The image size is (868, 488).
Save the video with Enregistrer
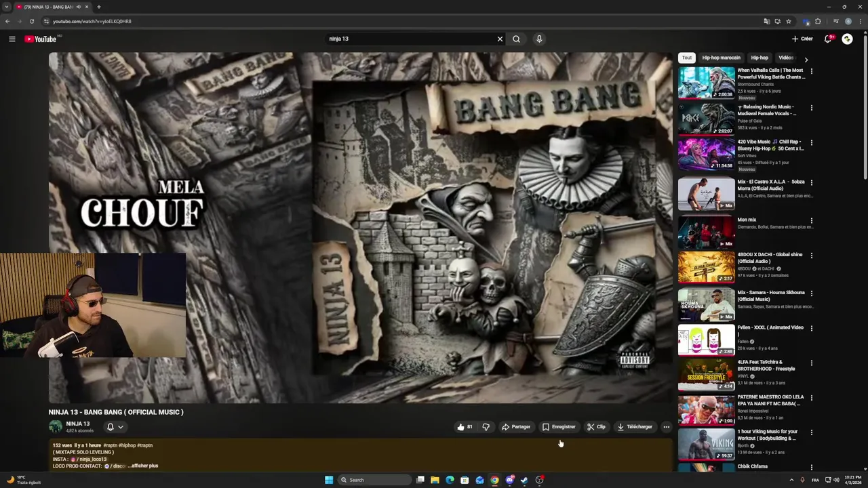point(559,427)
